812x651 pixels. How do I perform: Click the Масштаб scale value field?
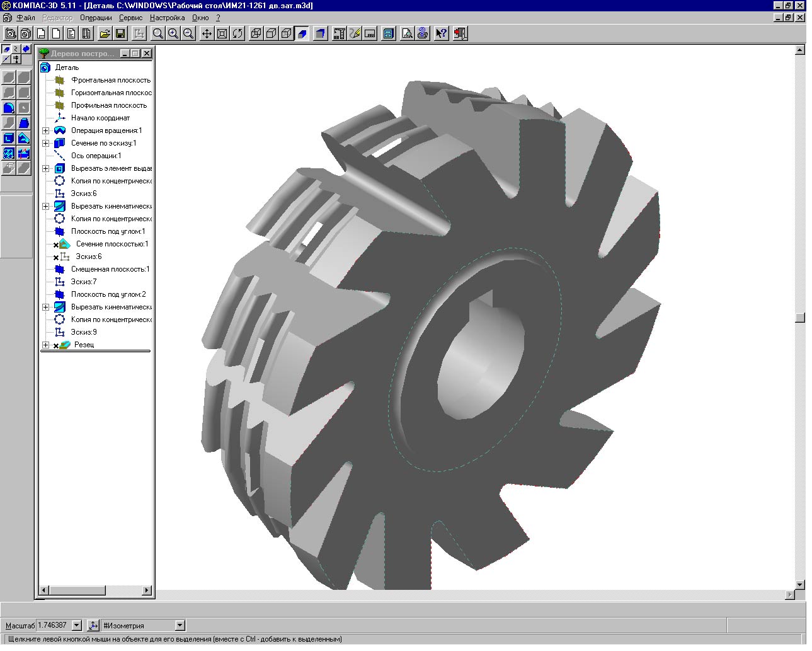click(x=53, y=625)
